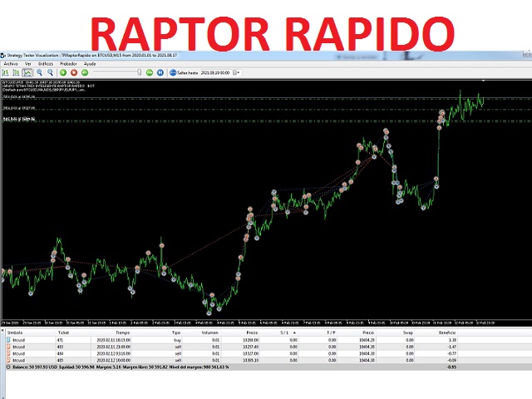Viewport: 532px width, 399px height.
Task: Click the Saltar hasta button
Action: coord(184,72)
